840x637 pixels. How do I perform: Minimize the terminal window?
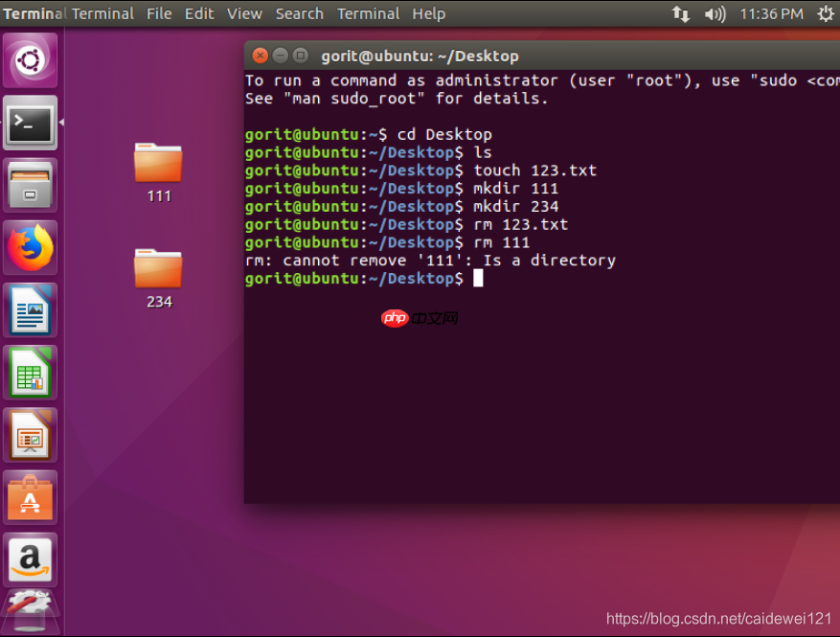[x=281, y=56]
